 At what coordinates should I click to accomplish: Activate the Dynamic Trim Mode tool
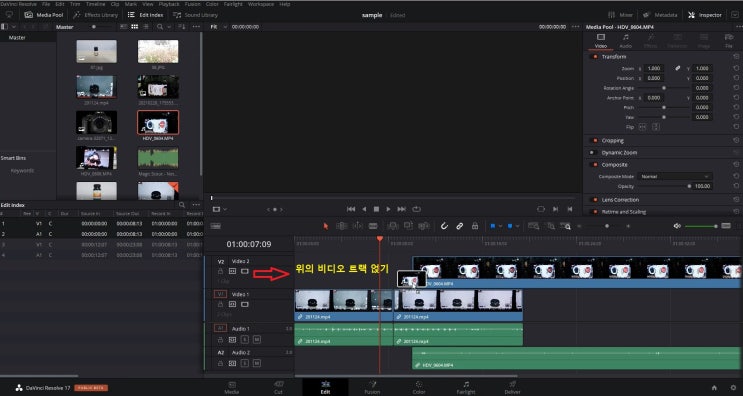point(357,226)
